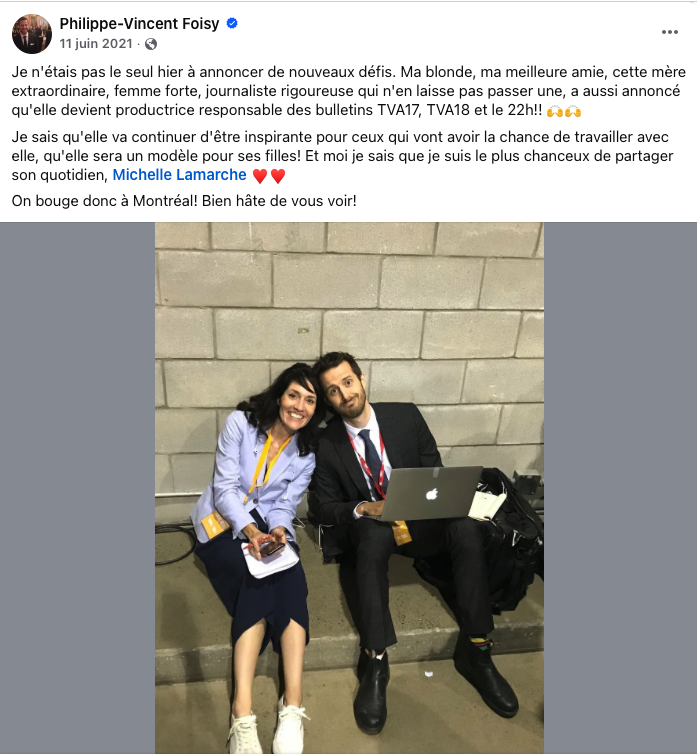The image size is (697, 754).
Task: Click the second raised hands emoji
Action: click(573, 112)
